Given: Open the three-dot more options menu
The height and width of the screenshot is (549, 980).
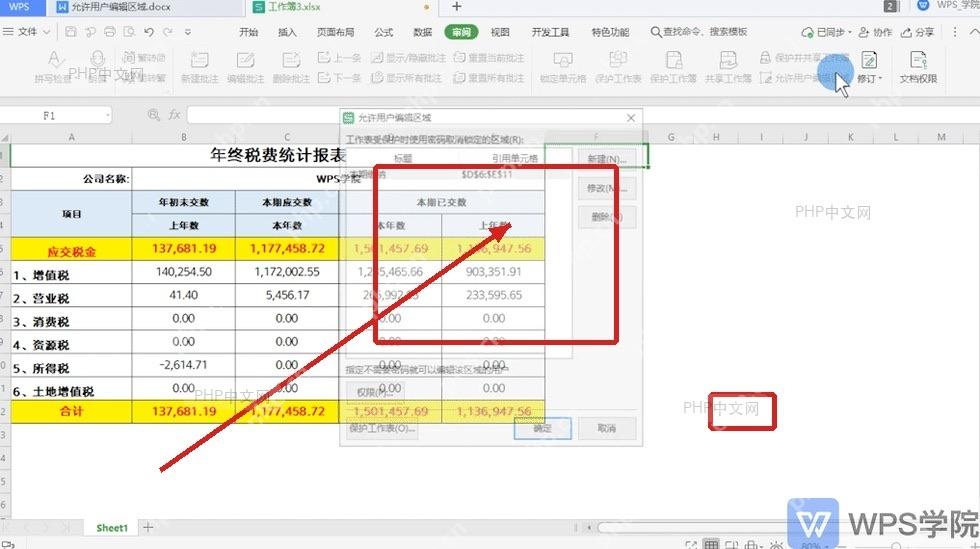Looking at the screenshot, I should click(x=954, y=31).
